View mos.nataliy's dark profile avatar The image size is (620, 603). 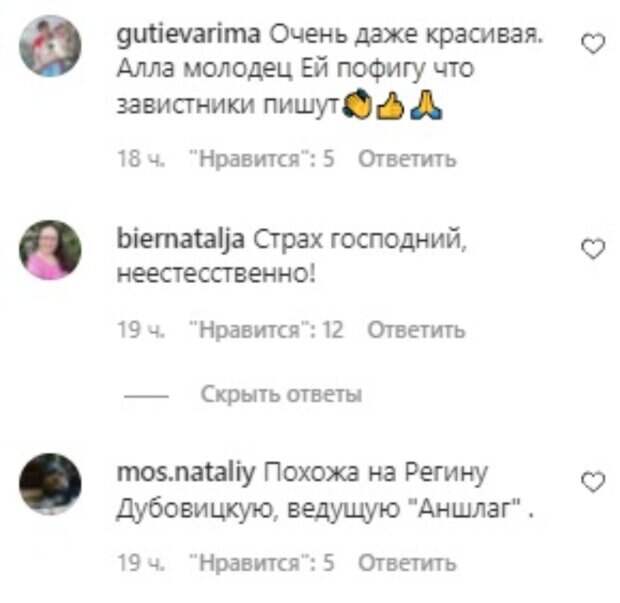[50, 484]
